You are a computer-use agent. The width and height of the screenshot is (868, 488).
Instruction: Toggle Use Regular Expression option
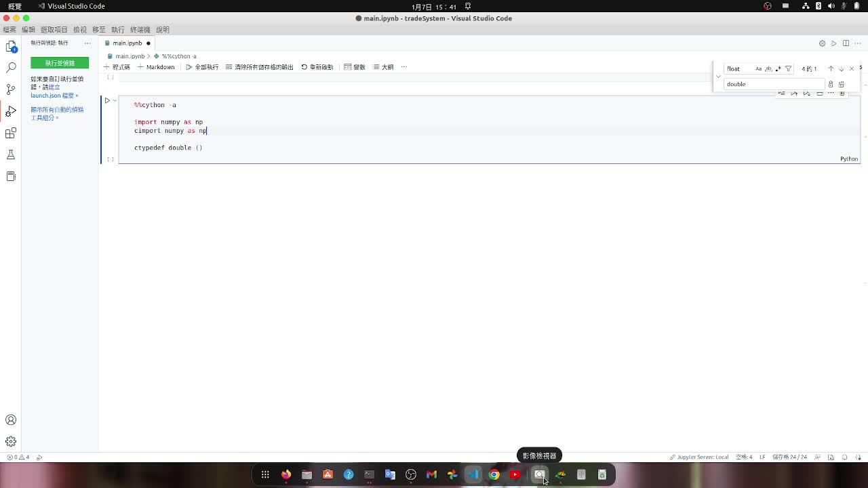pos(778,68)
